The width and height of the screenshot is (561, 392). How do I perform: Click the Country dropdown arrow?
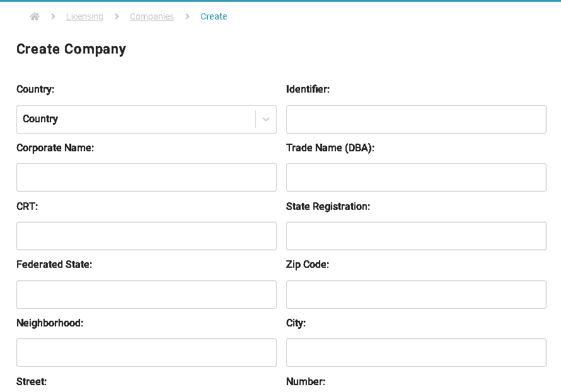[x=265, y=119]
